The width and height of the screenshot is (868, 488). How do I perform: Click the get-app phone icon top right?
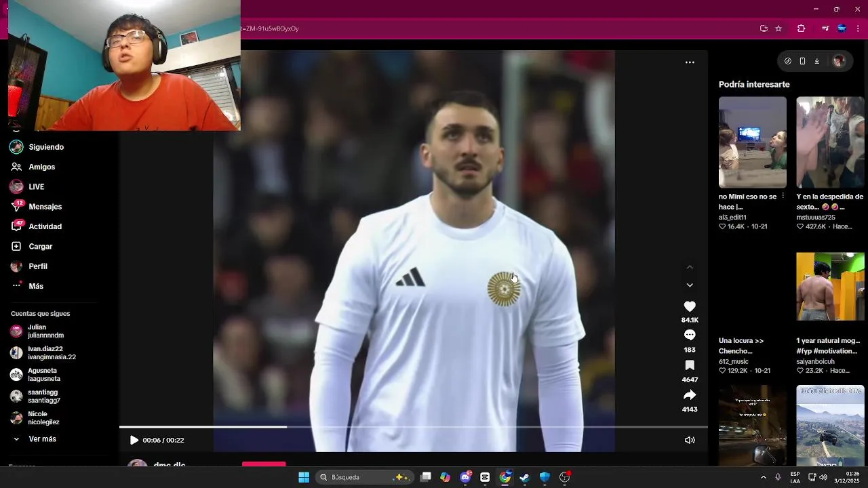[802, 61]
